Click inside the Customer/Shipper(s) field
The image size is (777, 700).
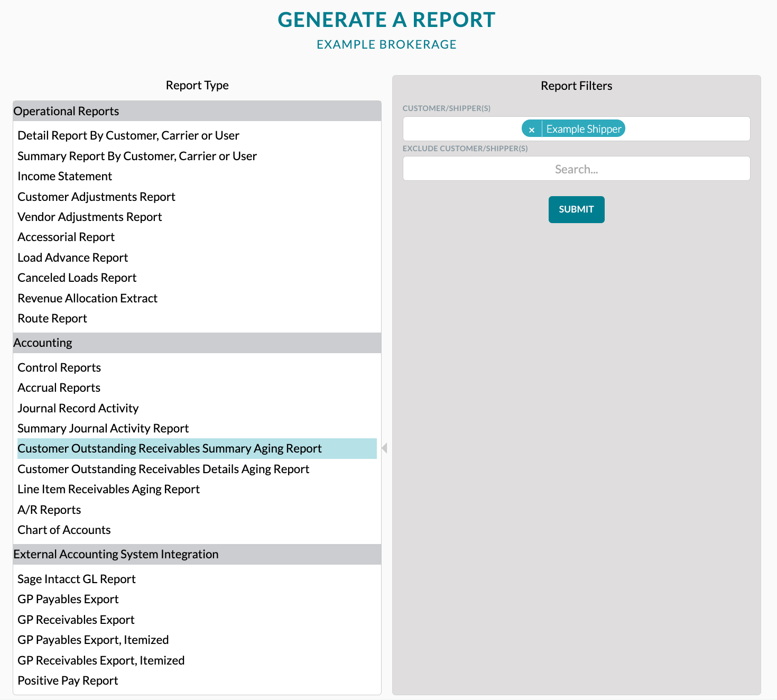[576, 128]
